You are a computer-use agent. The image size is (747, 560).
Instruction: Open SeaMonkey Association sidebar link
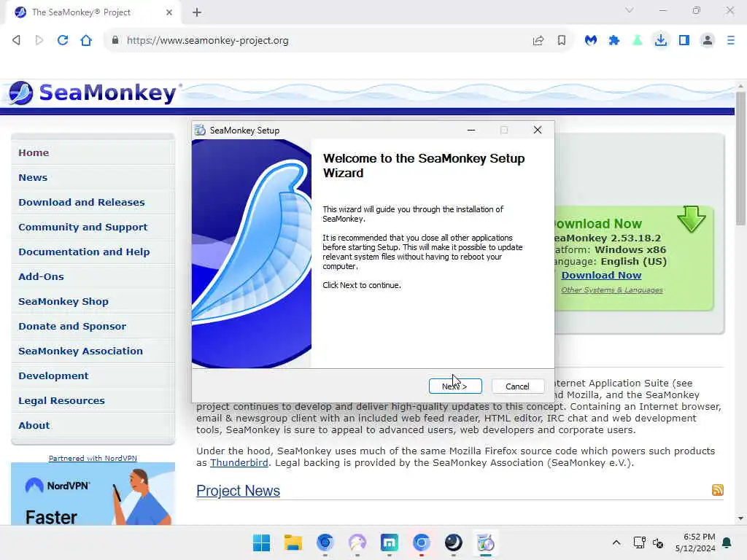(80, 351)
